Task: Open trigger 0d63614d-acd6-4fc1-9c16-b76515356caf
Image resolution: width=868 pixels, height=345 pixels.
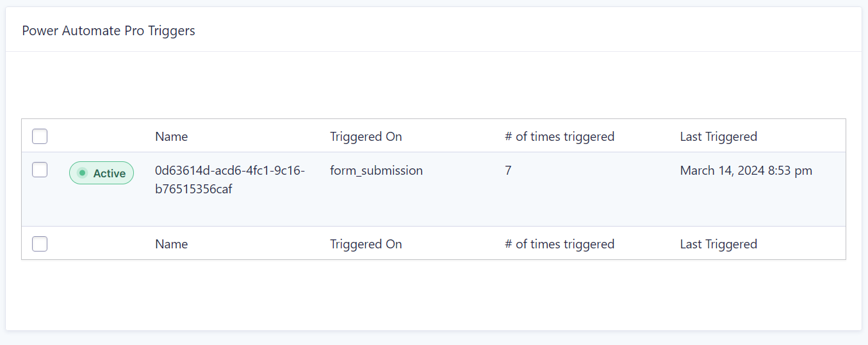Action: (x=230, y=180)
